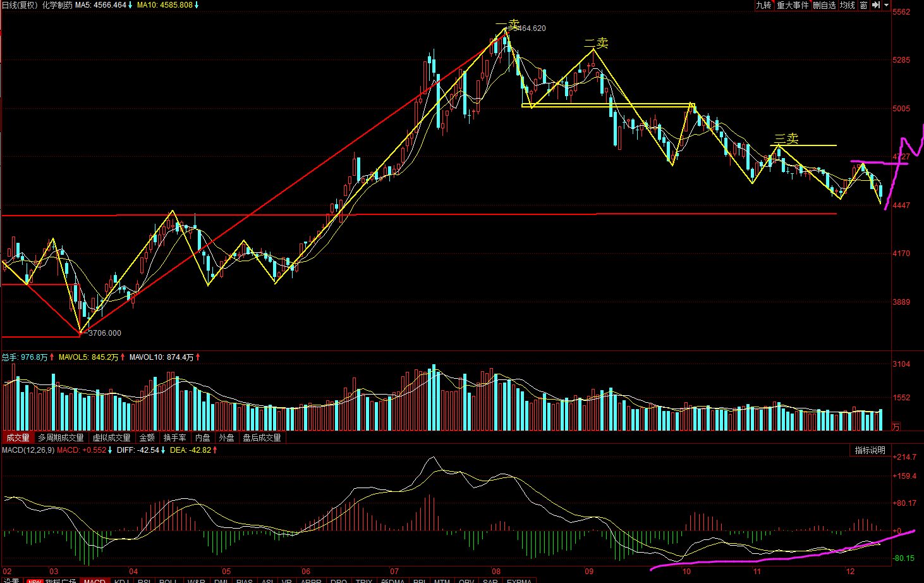The height and width of the screenshot is (583, 924).
Task: Click the 一卖 annotation on the chart
Action: 508,24
